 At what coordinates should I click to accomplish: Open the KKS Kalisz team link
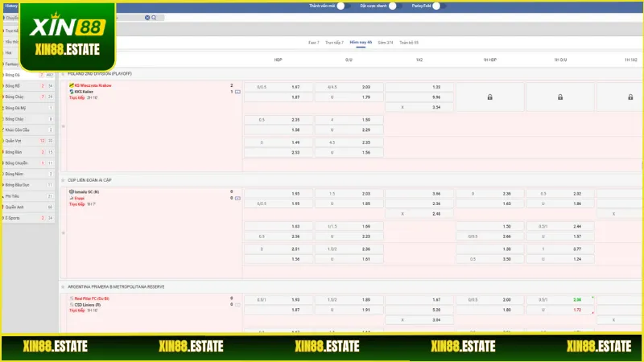coord(84,92)
